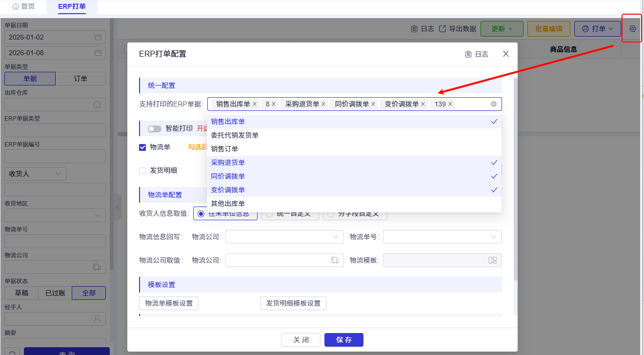This screenshot has height=355, width=644.
Task: Deselect 变价调拨单 in the dropdown list
Action: point(354,190)
